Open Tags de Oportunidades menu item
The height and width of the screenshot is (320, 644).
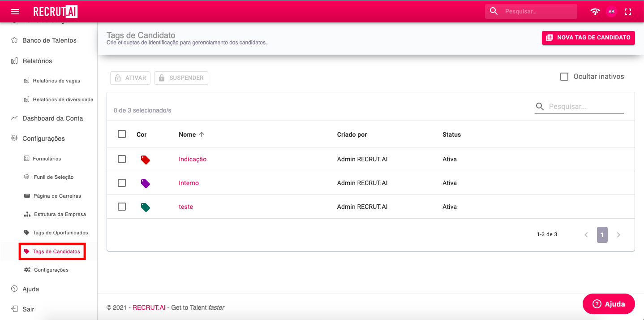(60, 233)
